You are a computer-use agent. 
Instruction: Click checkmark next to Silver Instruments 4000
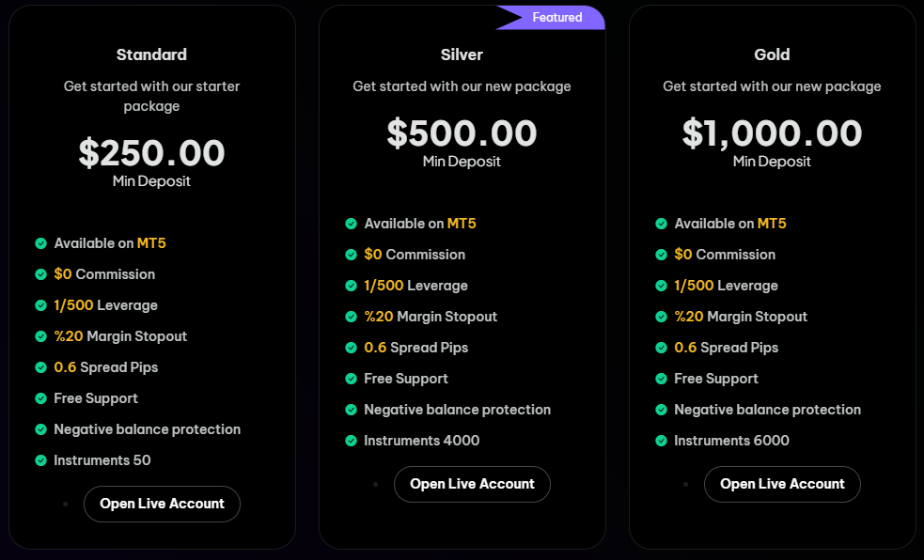pyautogui.click(x=351, y=441)
